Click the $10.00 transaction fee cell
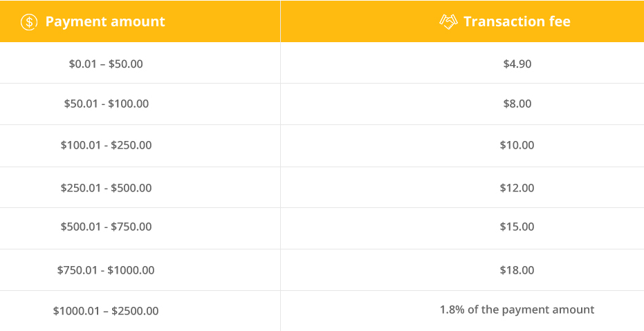The image size is (644, 331). 517,145
